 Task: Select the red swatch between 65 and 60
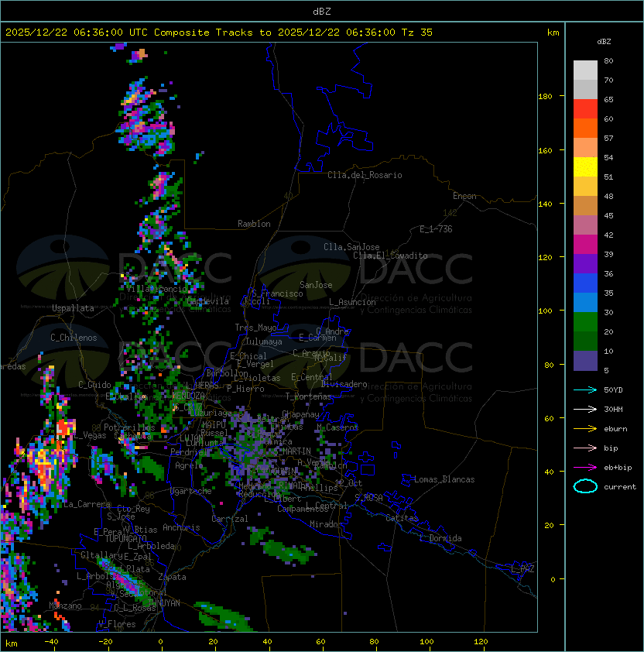[585, 109]
